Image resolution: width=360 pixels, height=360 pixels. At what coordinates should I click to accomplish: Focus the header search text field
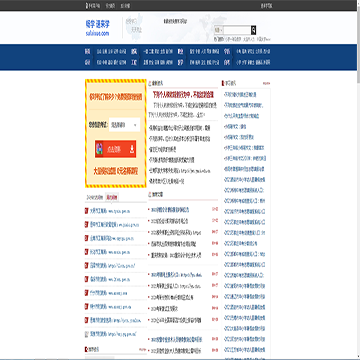237,30
